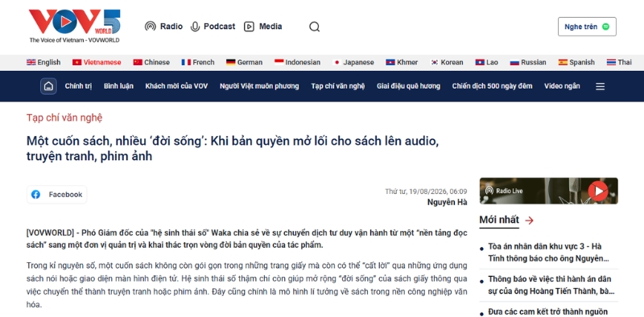Share the article on Facebook
This screenshot has height=317, width=644.
[56, 195]
